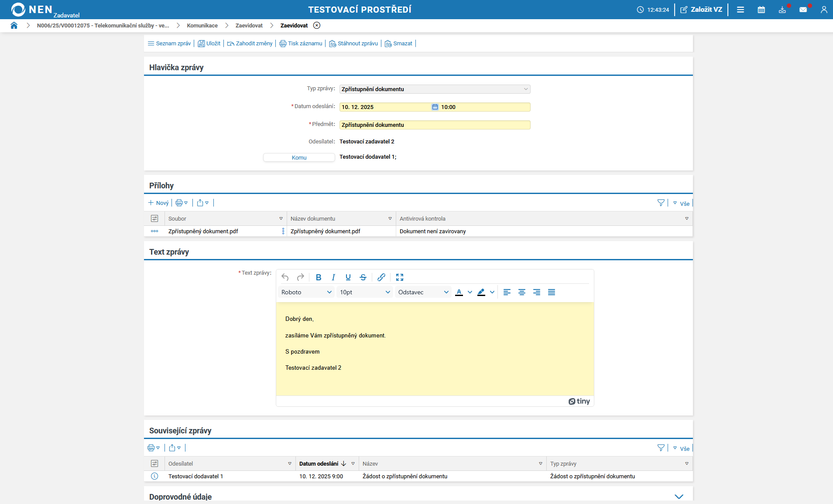833x504 pixels.
Task: Open the Roboto font family dropdown
Action: 306,292
